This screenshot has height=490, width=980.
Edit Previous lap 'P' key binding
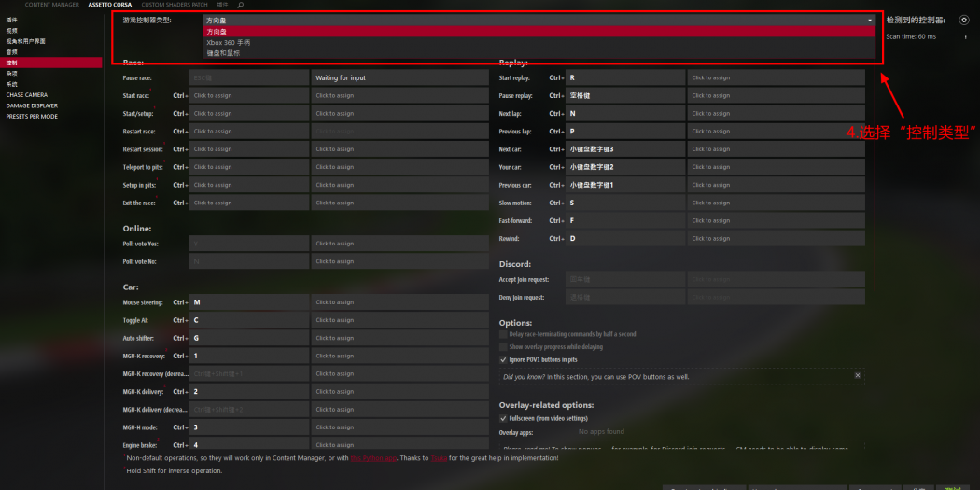click(x=625, y=132)
